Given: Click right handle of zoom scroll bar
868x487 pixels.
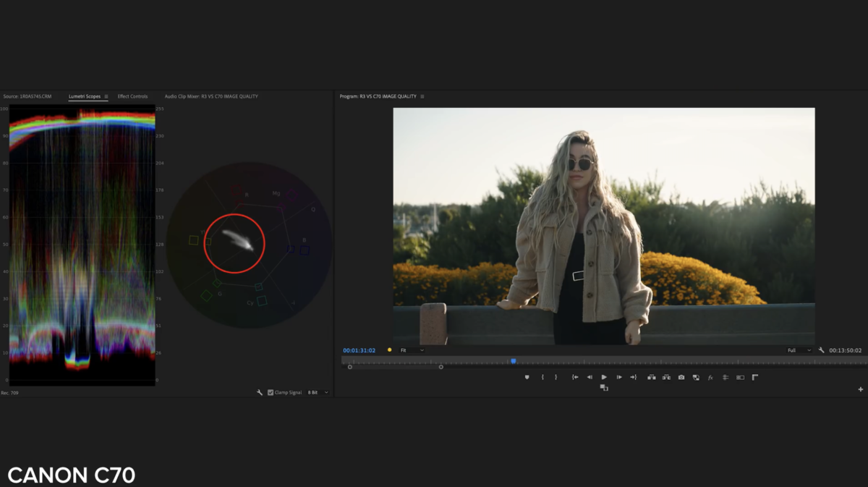Looking at the screenshot, I should pyautogui.click(x=441, y=367).
